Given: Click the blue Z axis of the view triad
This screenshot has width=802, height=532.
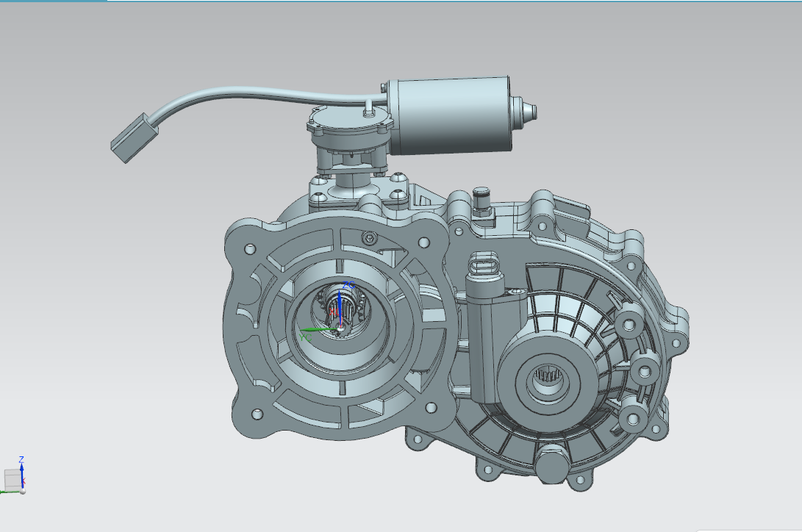Looking at the screenshot, I should [22, 475].
